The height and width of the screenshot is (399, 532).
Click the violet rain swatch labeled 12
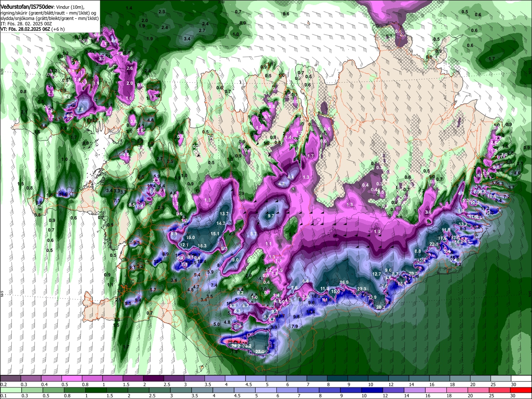coord(394,390)
